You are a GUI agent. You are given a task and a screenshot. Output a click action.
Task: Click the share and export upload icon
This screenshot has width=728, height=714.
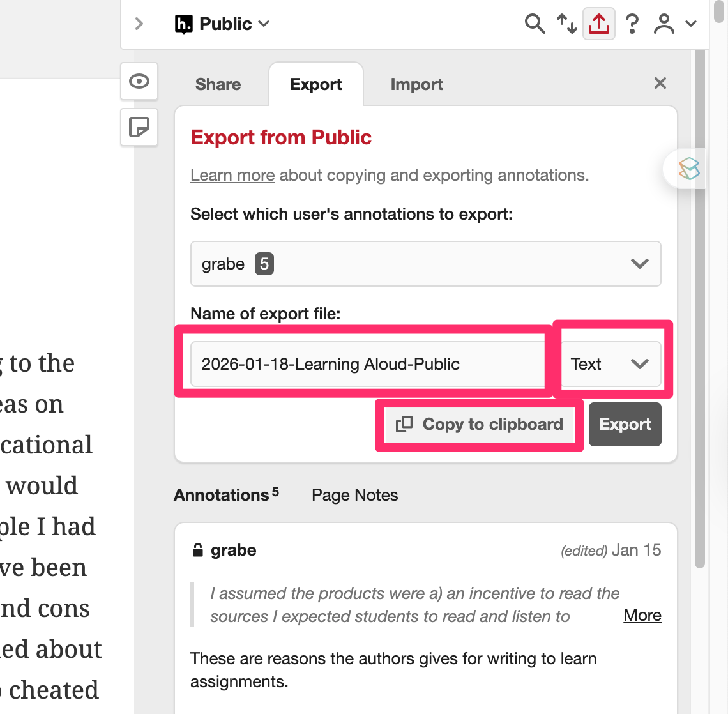[598, 24]
